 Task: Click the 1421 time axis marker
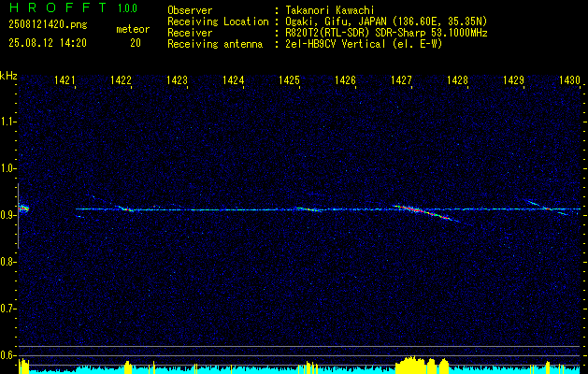pyautogui.click(x=65, y=80)
